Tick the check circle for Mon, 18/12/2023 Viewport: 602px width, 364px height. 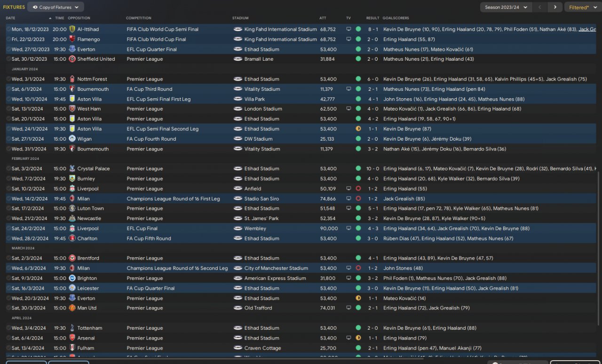pyautogui.click(x=8, y=29)
